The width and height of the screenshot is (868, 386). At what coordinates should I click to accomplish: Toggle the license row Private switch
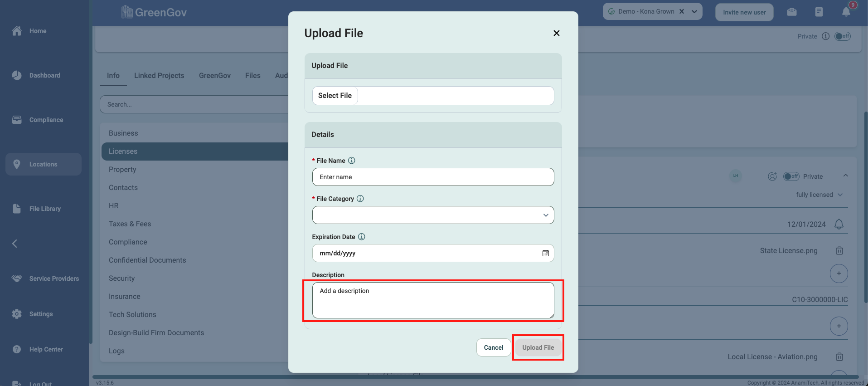coord(791,176)
